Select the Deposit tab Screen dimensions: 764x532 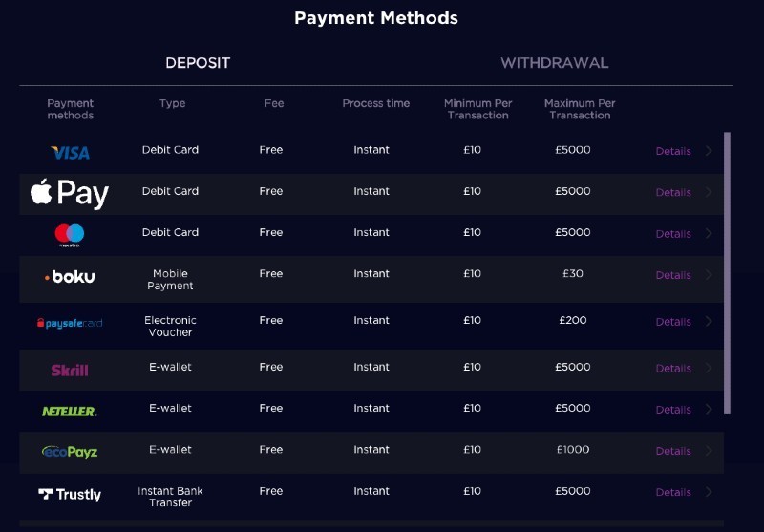point(198,63)
